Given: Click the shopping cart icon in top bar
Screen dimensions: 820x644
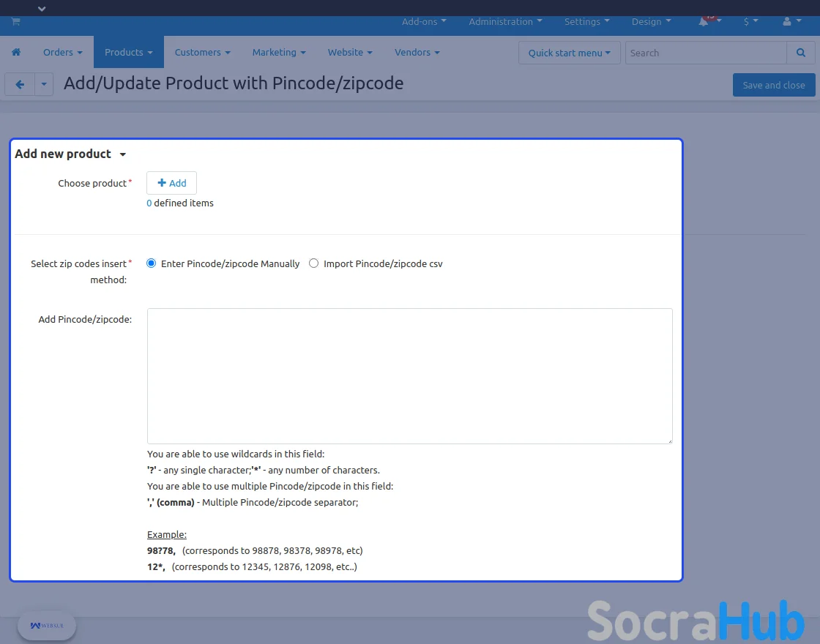Looking at the screenshot, I should 15,22.
